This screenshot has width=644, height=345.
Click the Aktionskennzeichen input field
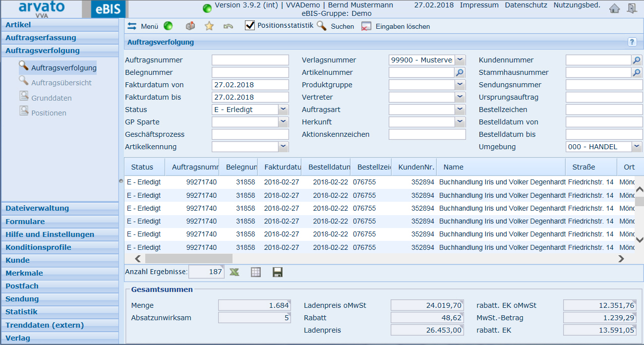click(427, 134)
